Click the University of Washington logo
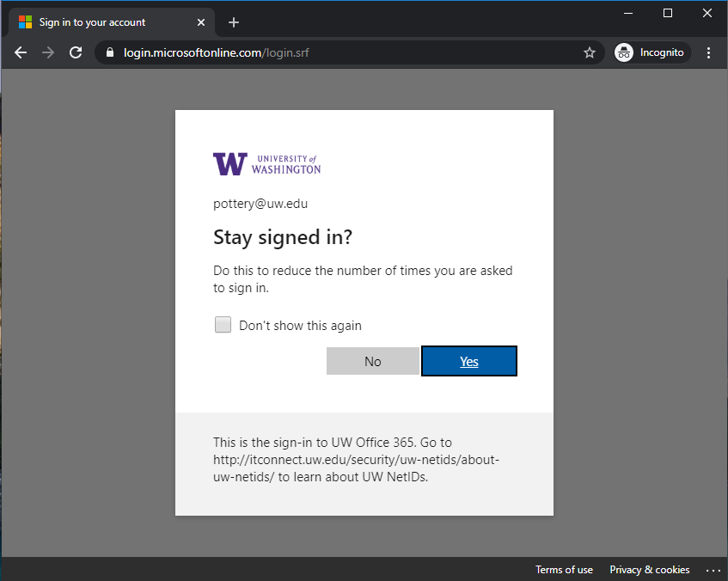 coord(267,164)
